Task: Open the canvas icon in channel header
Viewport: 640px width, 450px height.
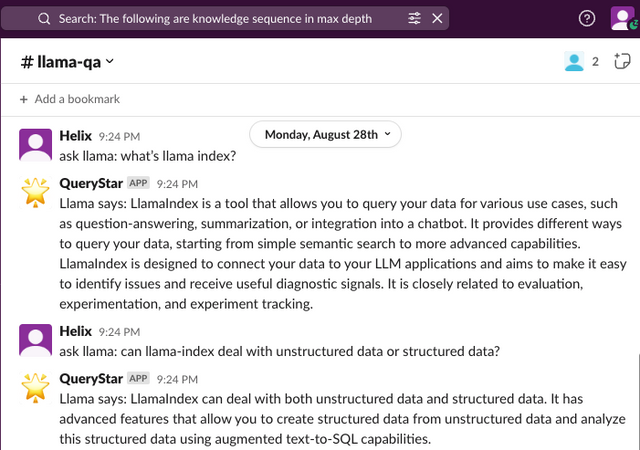Action: tap(619, 62)
